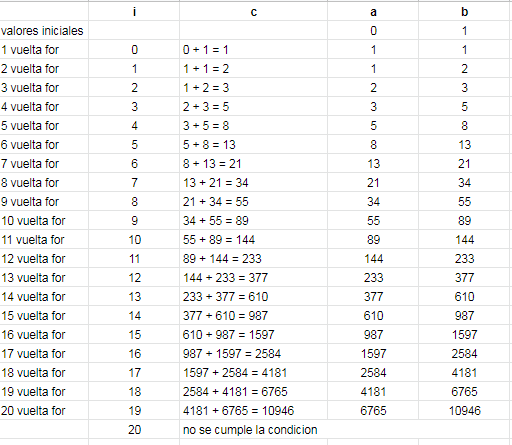Click the '17 vuelta for' row label
The image size is (512, 445).
[44, 353]
